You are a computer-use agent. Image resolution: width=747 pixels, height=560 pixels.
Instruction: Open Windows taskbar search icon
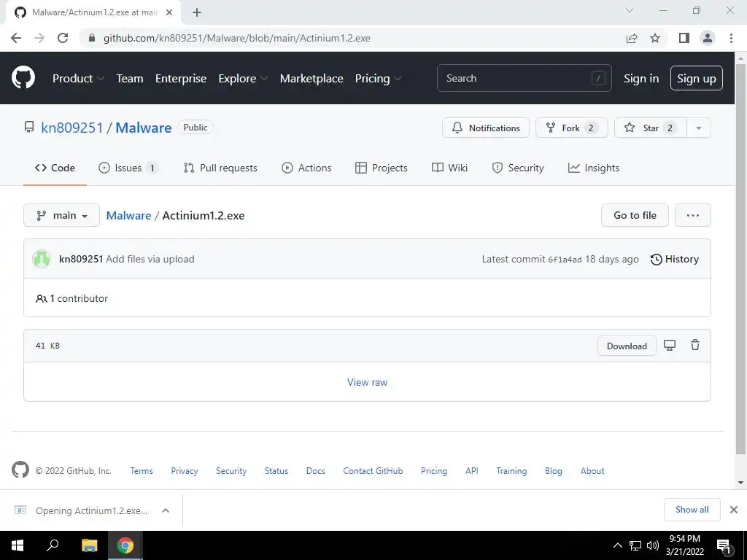53,545
